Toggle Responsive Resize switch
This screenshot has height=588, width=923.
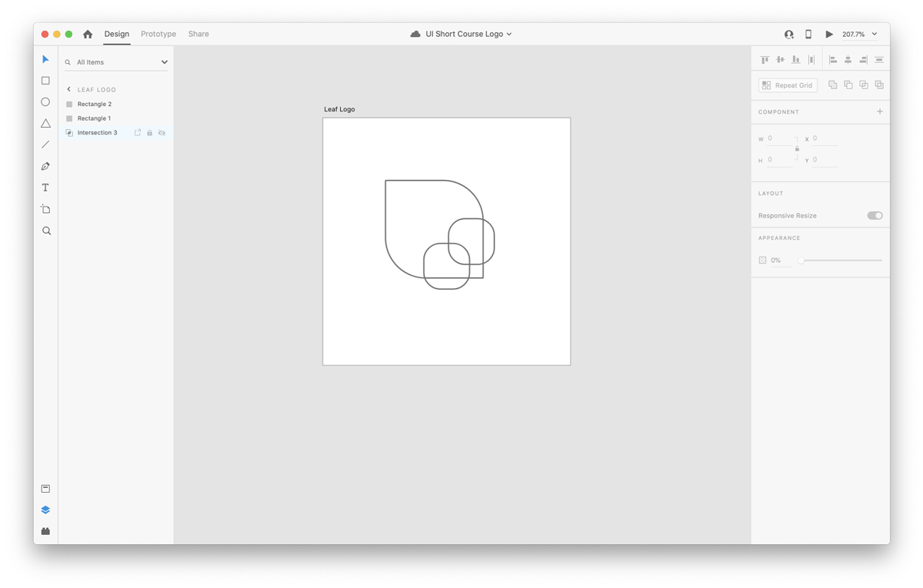coord(875,215)
